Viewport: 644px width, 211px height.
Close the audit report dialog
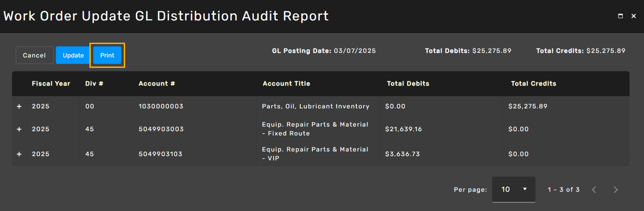[633, 16]
